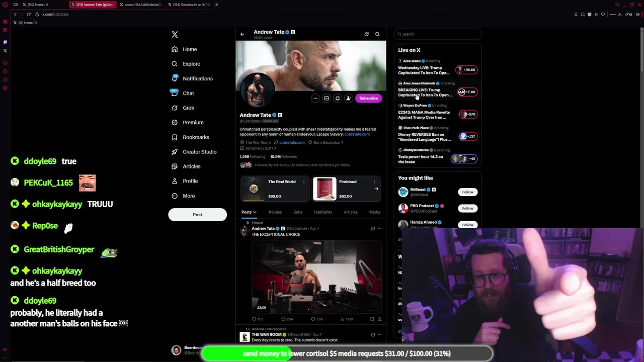This screenshot has width=644, height=362.
Task: Join Wayne DuPree E2243 MAGA Media broadcast
Action: coord(438,112)
